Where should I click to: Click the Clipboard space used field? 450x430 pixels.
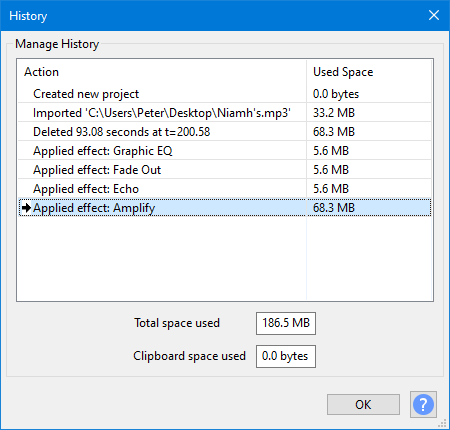286,356
